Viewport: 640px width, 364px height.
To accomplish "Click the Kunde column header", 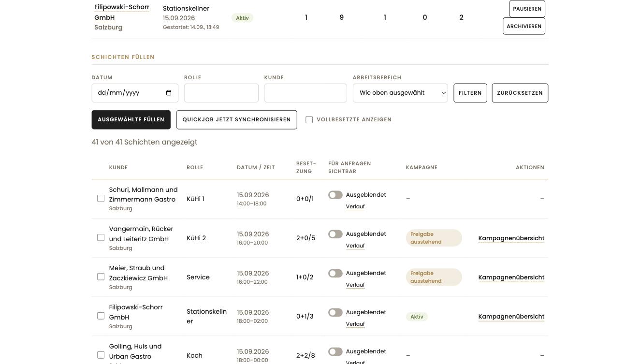I will (x=118, y=167).
